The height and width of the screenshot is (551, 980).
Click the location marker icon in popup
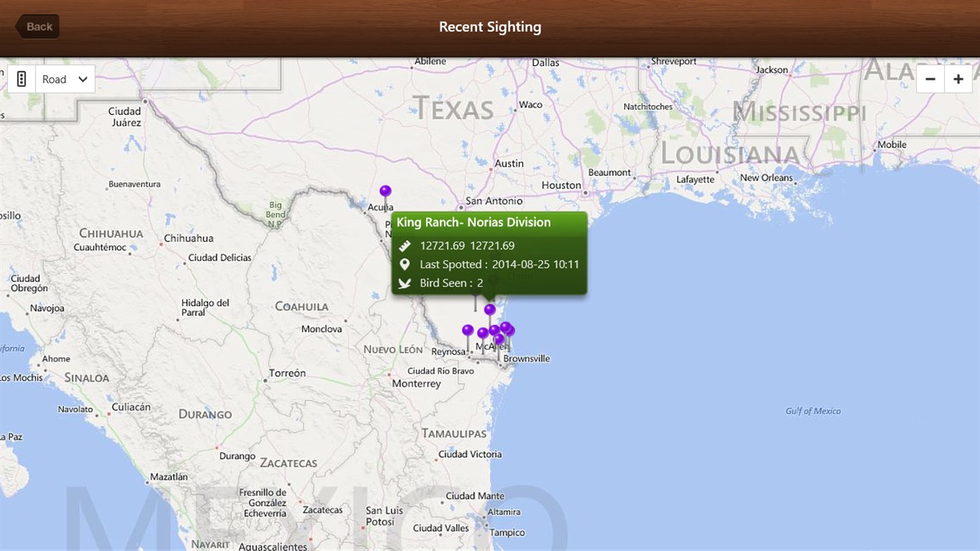tap(404, 265)
